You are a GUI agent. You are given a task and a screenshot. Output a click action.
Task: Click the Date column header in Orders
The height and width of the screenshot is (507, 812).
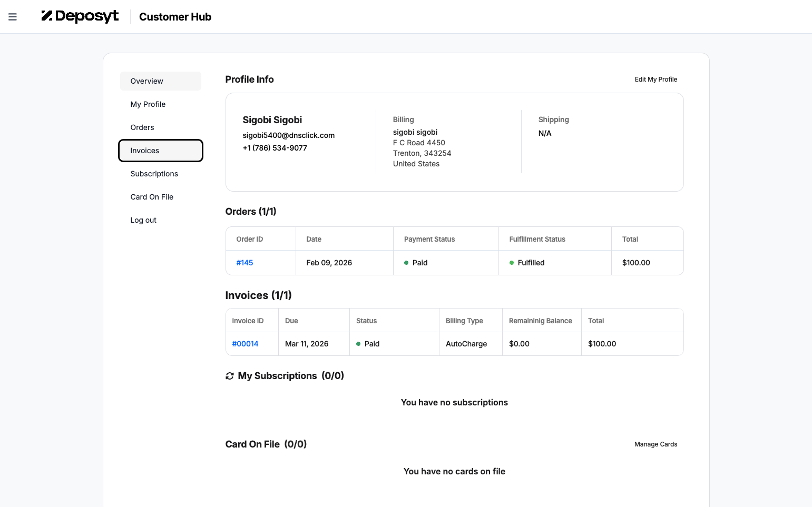[314, 239]
